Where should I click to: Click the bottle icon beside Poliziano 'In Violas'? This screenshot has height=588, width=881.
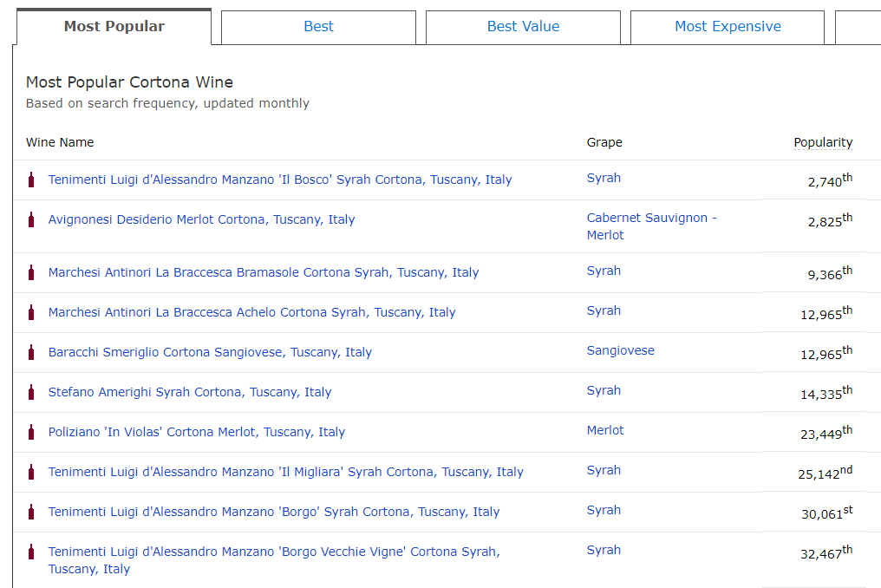pyautogui.click(x=31, y=432)
